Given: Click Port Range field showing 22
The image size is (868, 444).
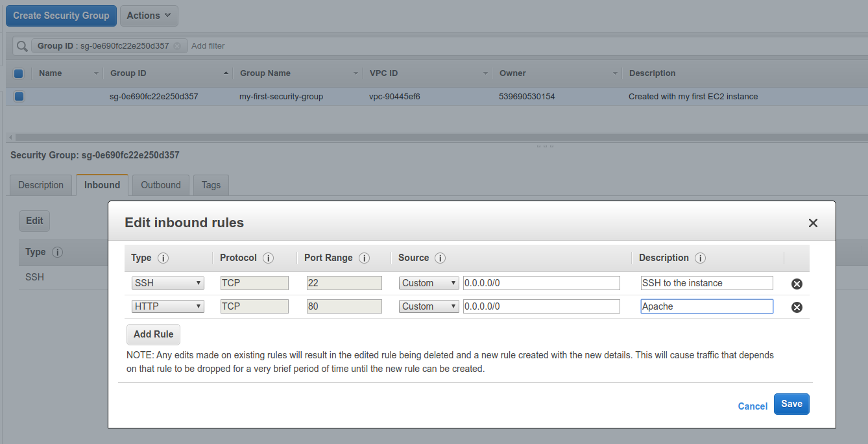Looking at the screenshot, I should pos(344,283).
